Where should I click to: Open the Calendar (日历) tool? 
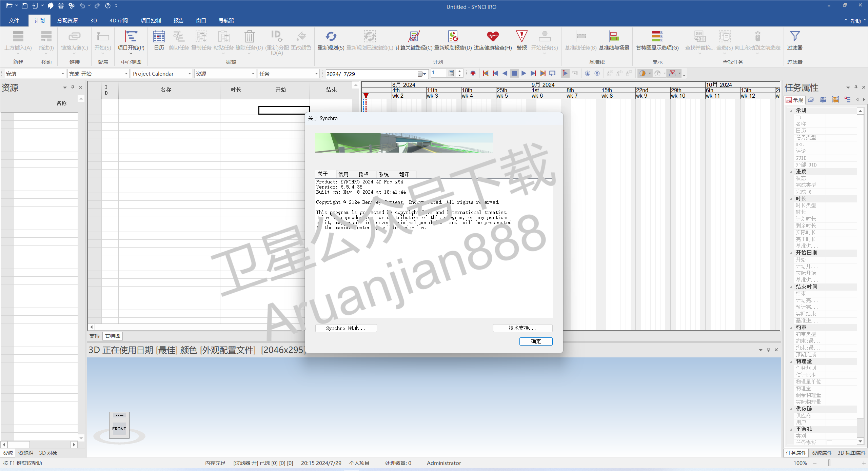(x=159, y=37)
